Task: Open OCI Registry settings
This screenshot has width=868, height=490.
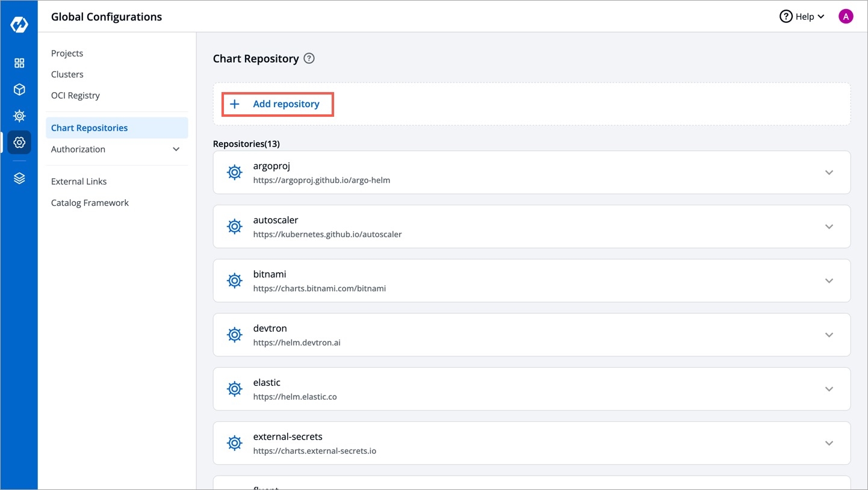Action: [75, 95]
